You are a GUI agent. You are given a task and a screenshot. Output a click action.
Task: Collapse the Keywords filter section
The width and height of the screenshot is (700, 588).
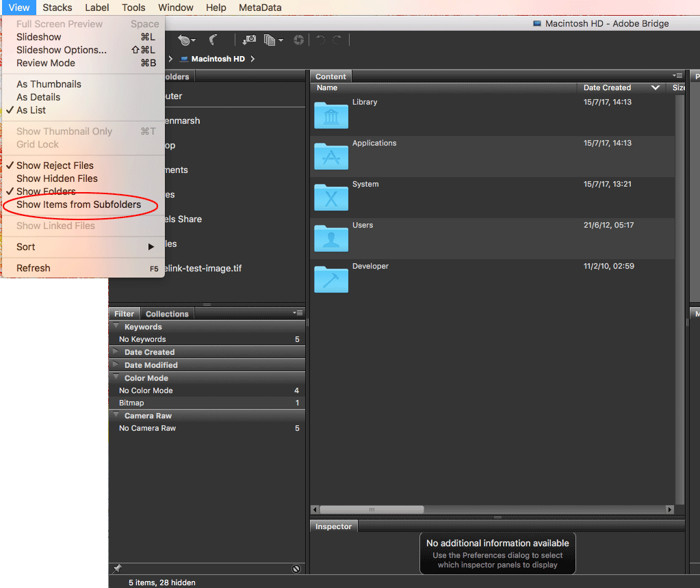(116, 326)
